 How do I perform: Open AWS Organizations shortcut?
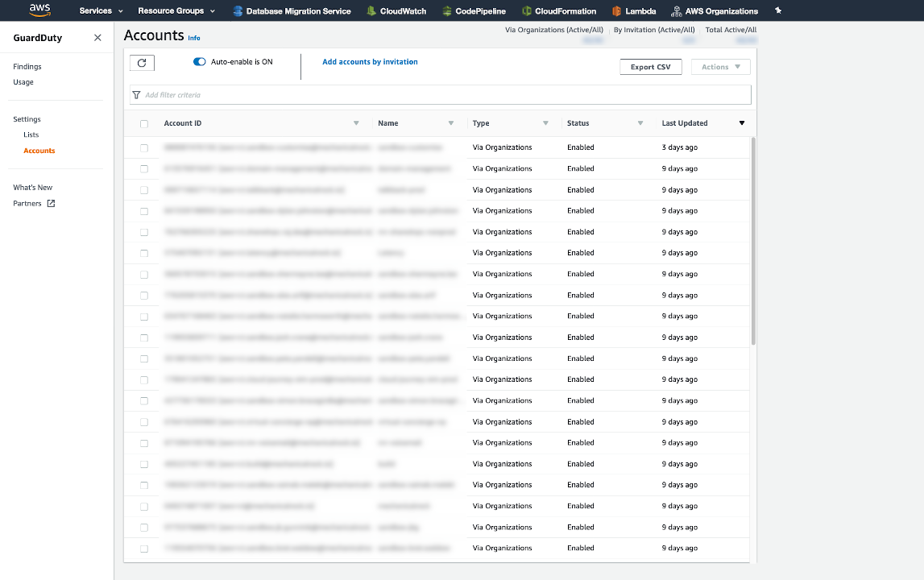pyautogui.click(x=715, y=11)
